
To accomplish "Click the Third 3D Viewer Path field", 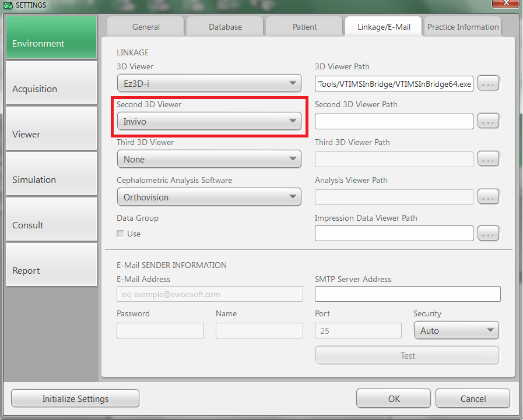I will point(394,159).
